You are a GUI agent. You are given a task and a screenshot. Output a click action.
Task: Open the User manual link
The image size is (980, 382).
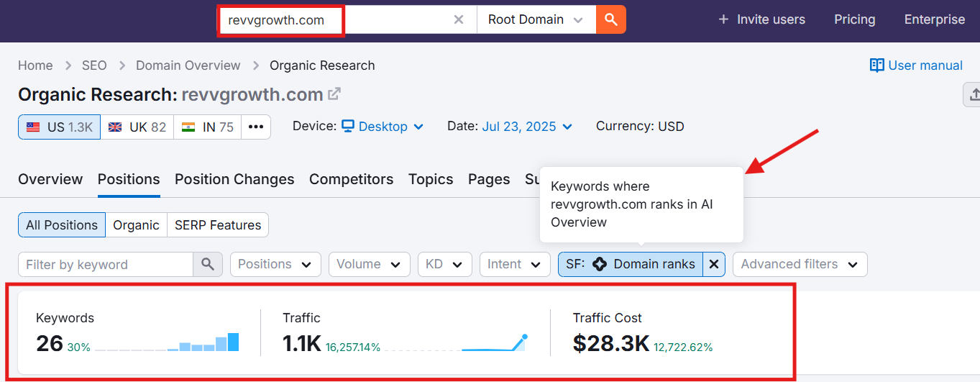tap(916, 65)
